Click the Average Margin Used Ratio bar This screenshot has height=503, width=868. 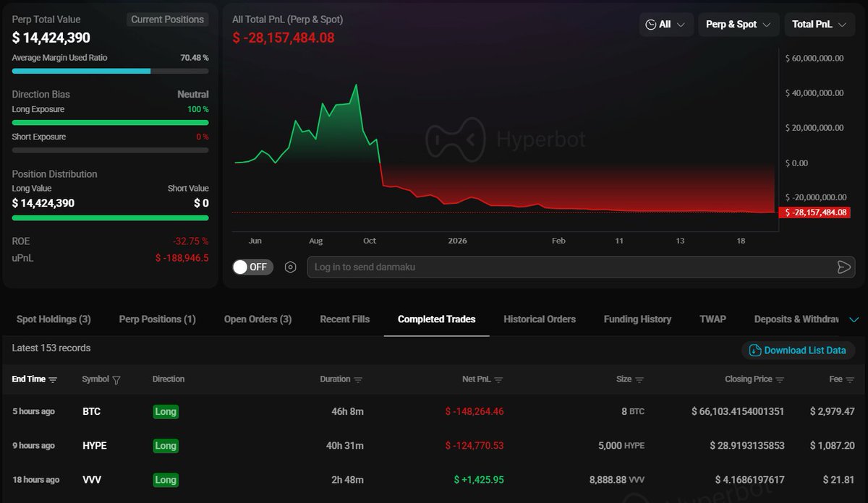pos(110,71)
